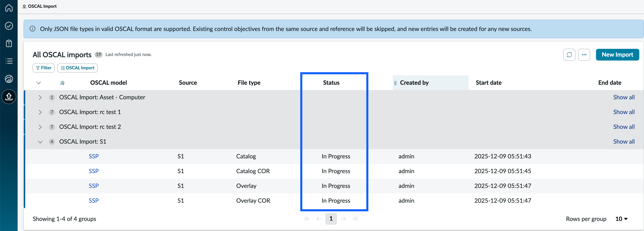The height and width of the screenshot is (231, 644).
Task: Expand the rc test 1 group
Action: click(x=40, y=112)
